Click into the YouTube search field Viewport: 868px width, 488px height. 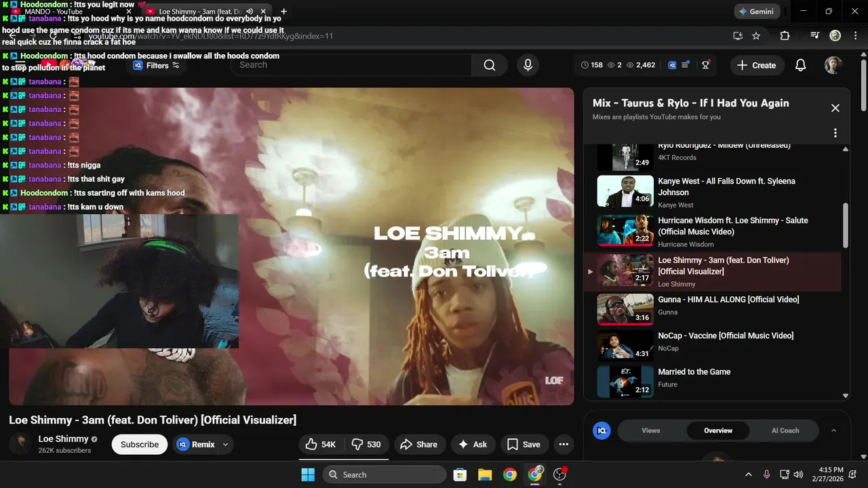pyautogui.click(x=351, y=65)
